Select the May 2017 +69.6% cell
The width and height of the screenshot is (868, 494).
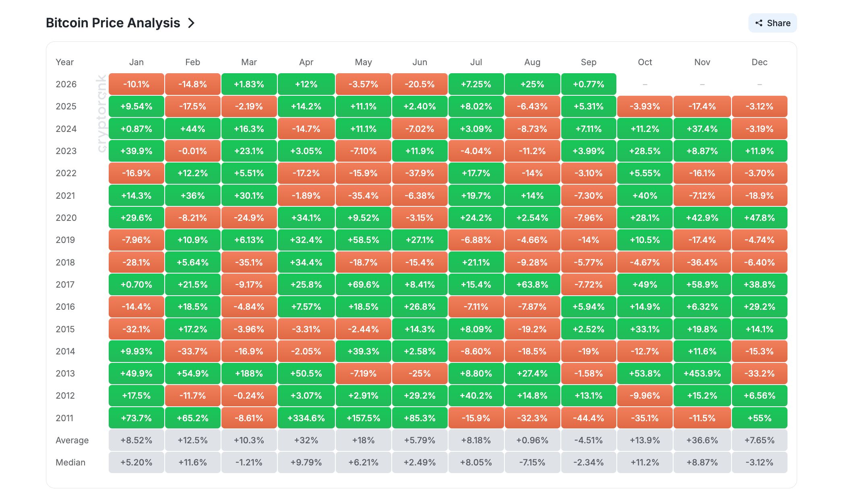point(363,284)
